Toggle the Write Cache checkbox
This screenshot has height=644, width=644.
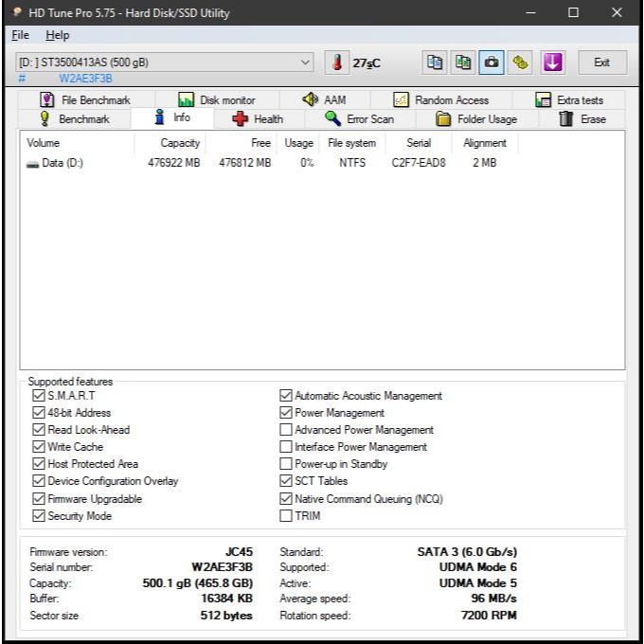[39, 447]
